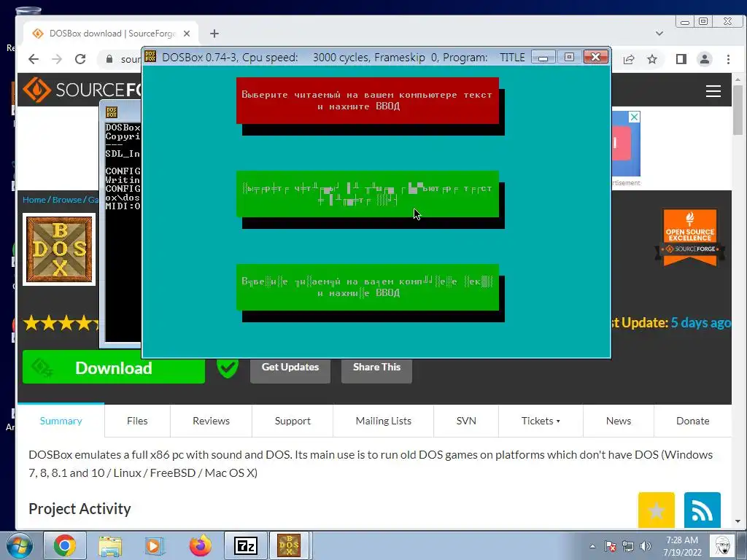The width and height of the screenshot is (747, 560).
Task: Click the SourceForge logo
Action: (x=81, y=90)
